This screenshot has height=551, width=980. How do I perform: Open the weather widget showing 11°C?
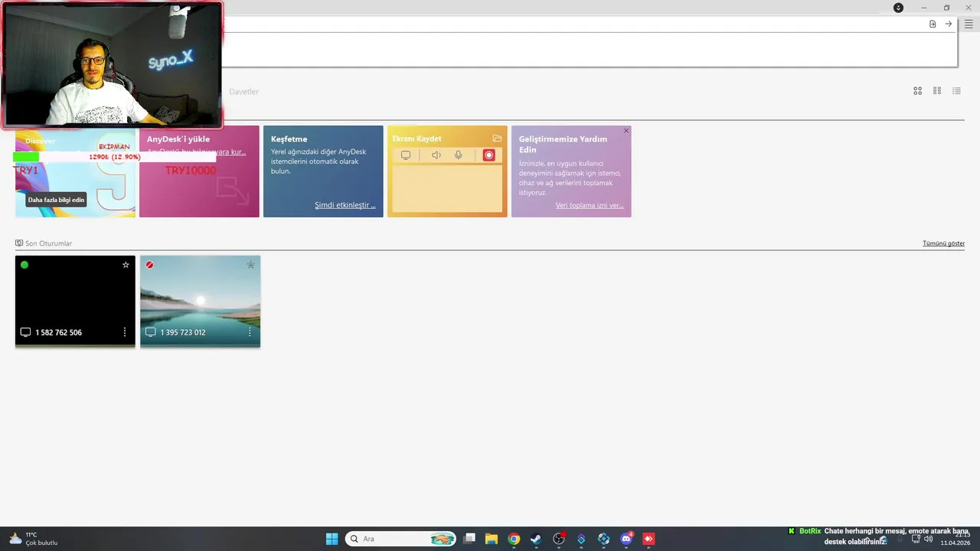33,539
